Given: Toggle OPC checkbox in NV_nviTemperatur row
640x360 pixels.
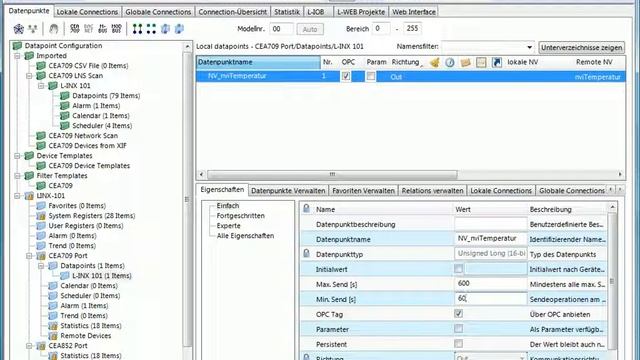Looking at the screenshot, I should [346, 76].
